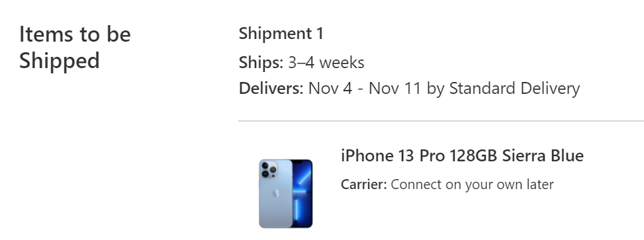Select Connect on your own later text

pyautogui.click(x=472, y=184)
